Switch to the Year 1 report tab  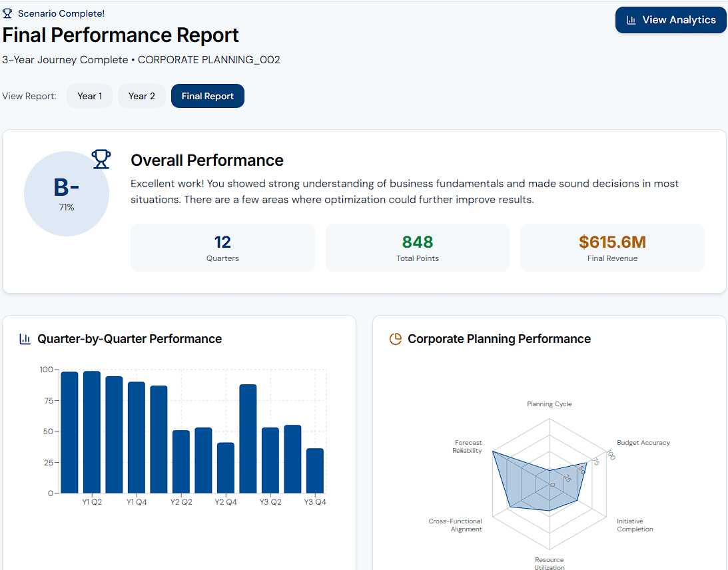[89, 96]
